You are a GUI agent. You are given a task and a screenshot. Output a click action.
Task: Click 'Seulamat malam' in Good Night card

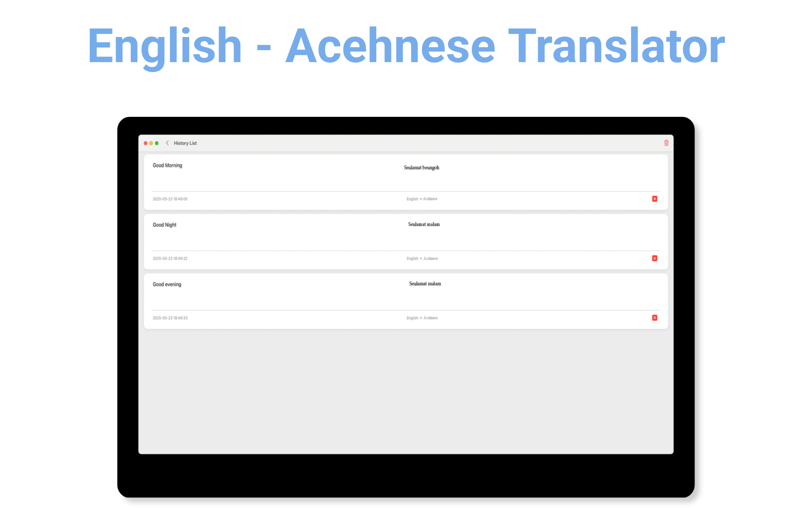(x=423, y=224)
